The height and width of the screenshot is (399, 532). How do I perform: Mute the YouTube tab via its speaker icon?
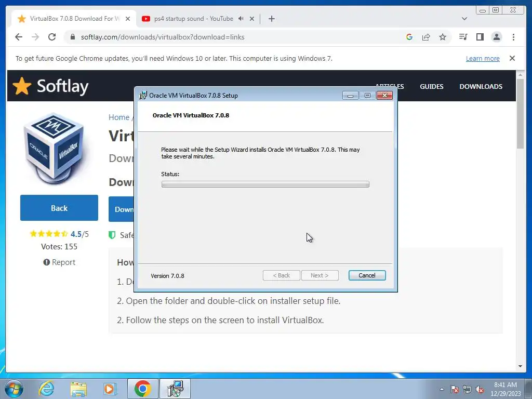(241, 19)
